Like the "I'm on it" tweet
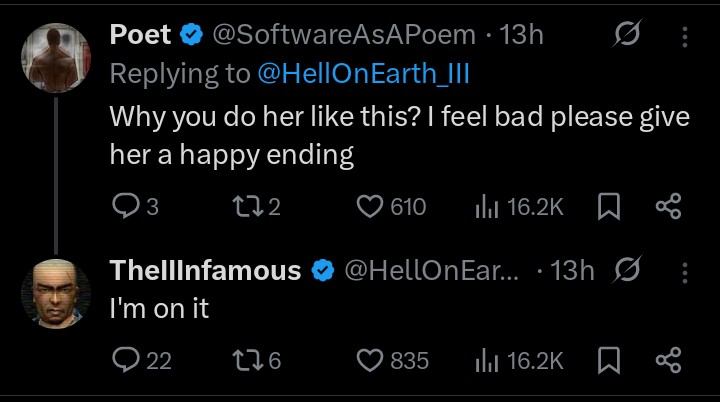The height and width of the screenshot is (402, 720). coord(372,360)
